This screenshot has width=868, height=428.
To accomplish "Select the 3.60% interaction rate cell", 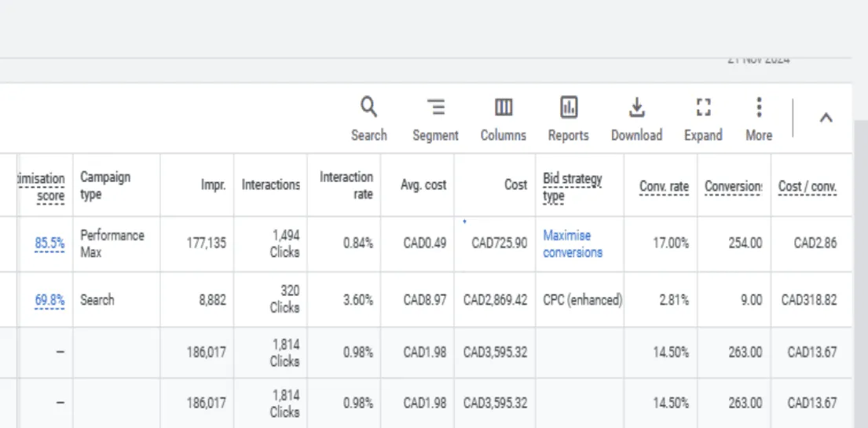I will pyautogui.click(x=344, y=299).
